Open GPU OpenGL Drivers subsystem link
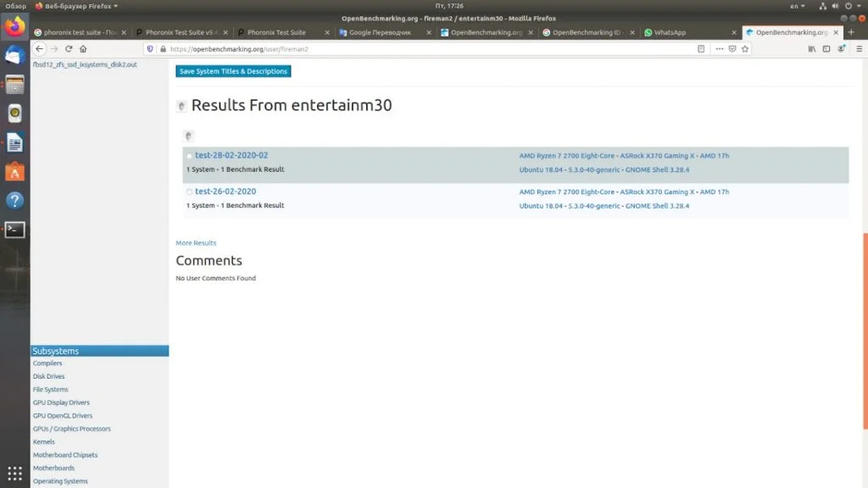The height and width of the screenshot is (488, 868). [x=63, y=416]
